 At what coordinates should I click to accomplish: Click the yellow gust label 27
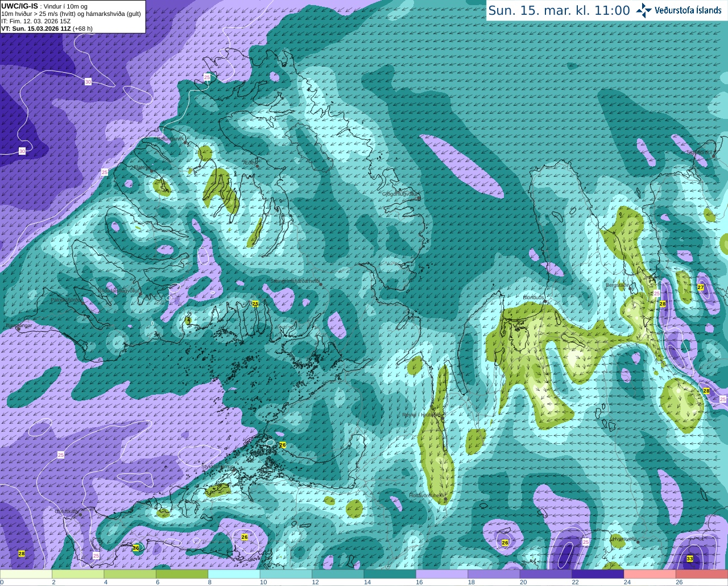tap(701, 287)
